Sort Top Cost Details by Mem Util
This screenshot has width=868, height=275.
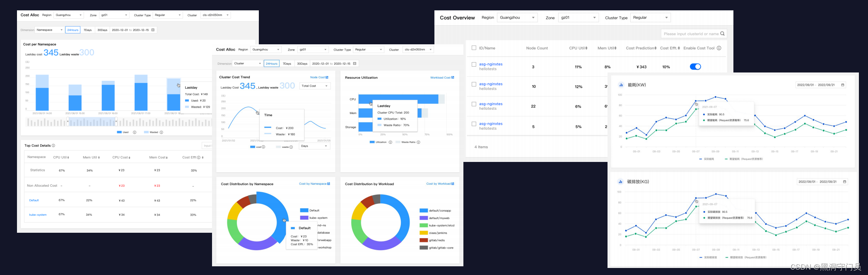99,157
